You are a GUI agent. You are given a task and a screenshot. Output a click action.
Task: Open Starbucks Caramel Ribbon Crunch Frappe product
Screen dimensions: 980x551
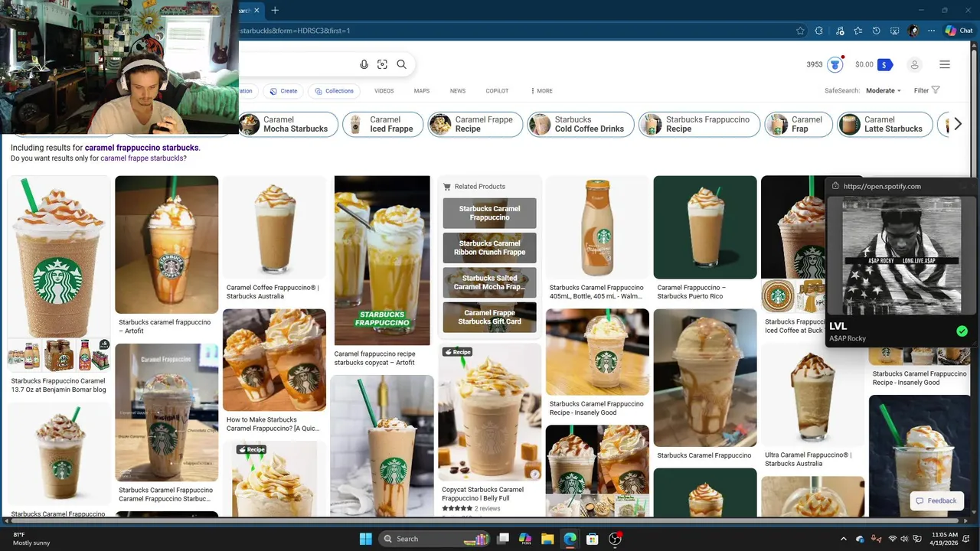489,248
